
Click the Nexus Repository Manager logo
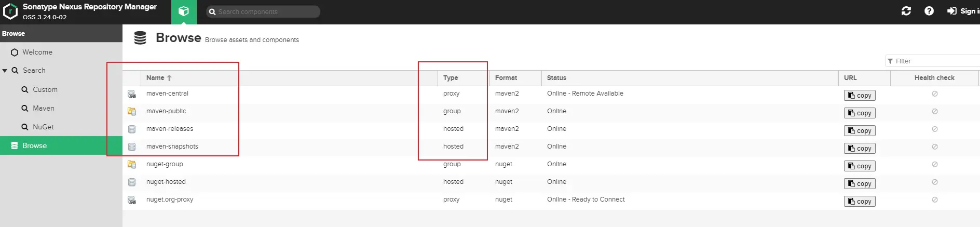tap(10, 11)
